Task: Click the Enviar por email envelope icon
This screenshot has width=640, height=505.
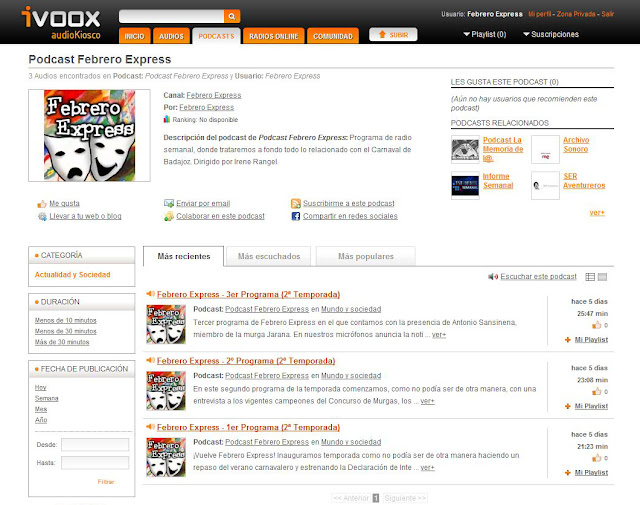Action: coord(169,203)
